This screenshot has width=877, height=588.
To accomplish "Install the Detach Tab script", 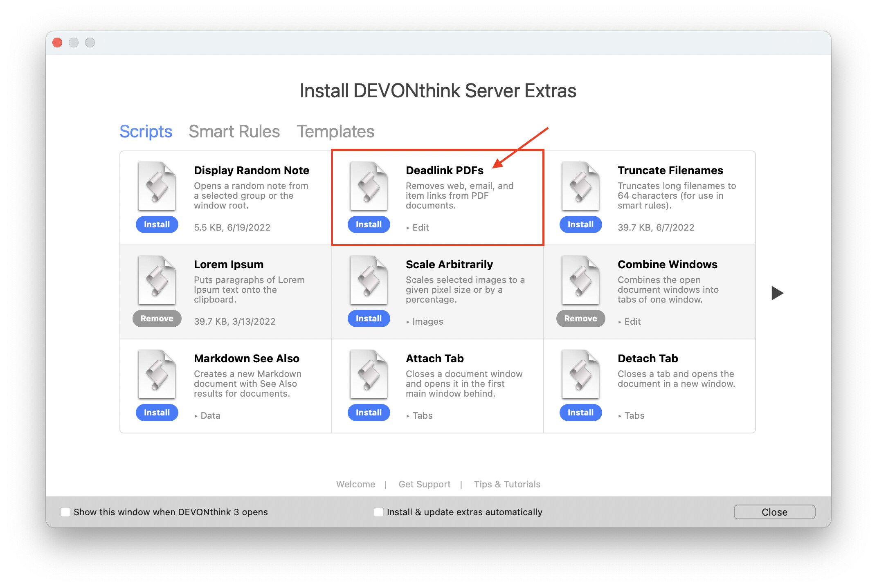I will pyautogui.click(x=581, y=413).
